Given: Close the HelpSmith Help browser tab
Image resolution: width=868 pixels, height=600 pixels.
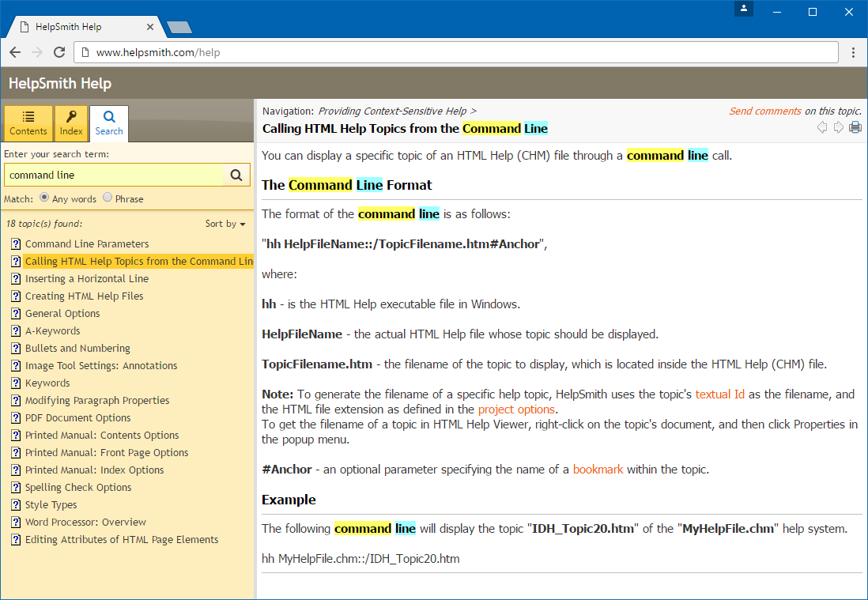Looking at the screenshot, I should [x=150, y=27].
